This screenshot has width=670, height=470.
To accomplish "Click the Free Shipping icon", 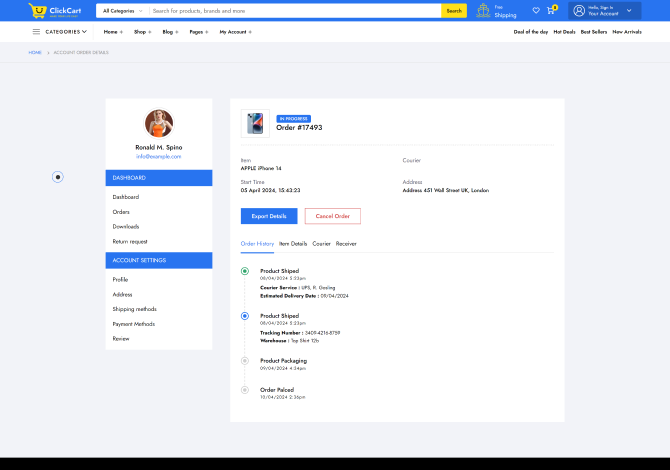I will 483,11.
